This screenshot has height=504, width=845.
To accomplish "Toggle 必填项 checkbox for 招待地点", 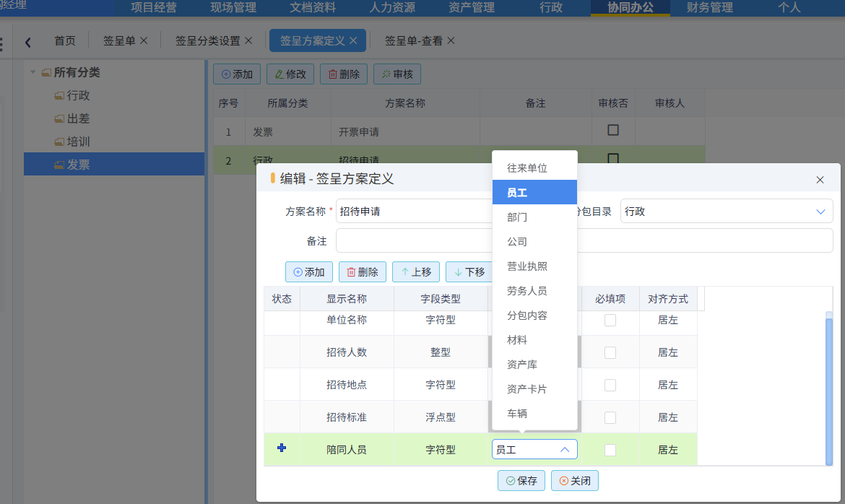I will (x=610, y=385).
